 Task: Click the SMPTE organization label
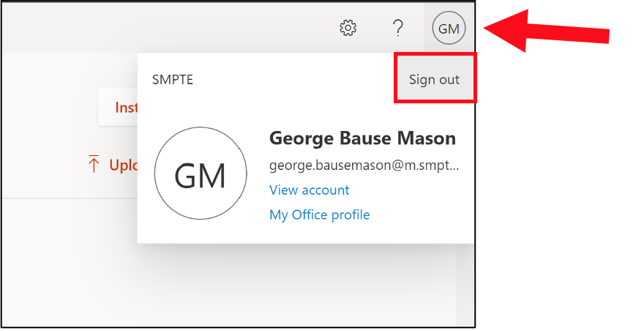(173, 80)
